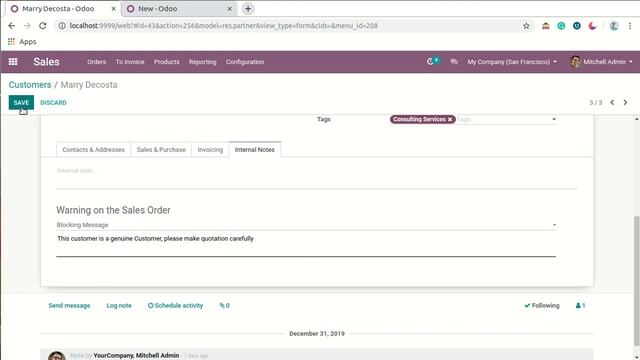Image resolution: width=640 pixels, height=360 pixels.
Task: Open the Apps bookmarks shortcut
Action: click(x=22, y=42)
